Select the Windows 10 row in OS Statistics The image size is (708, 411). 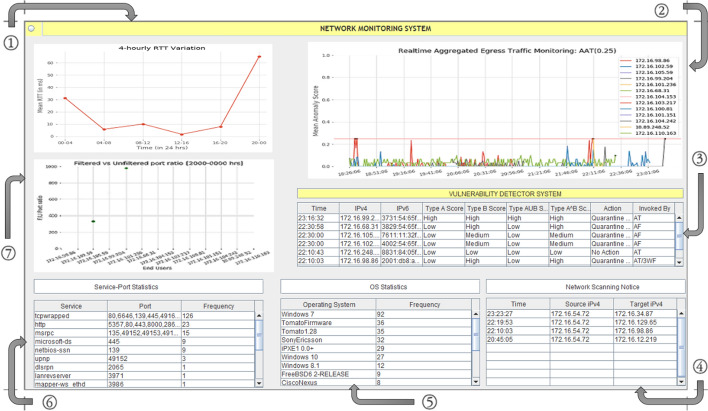[x=376, y=357]
